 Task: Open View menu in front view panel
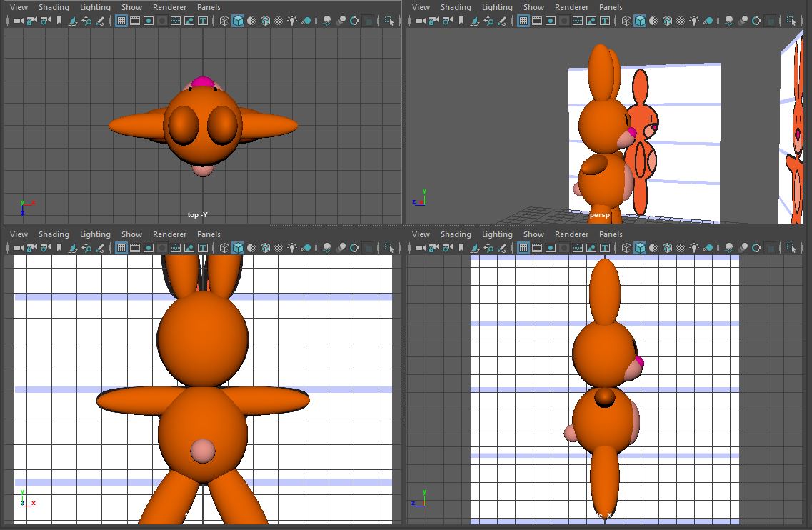point(19,234)
